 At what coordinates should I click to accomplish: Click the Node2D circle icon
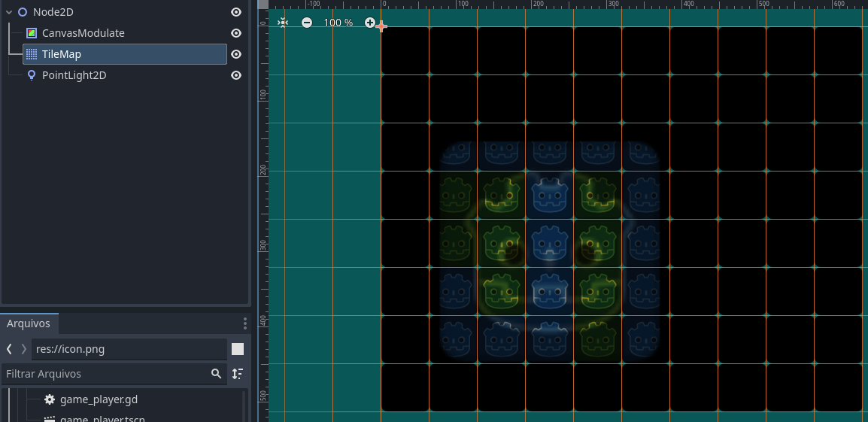point(23,12)
